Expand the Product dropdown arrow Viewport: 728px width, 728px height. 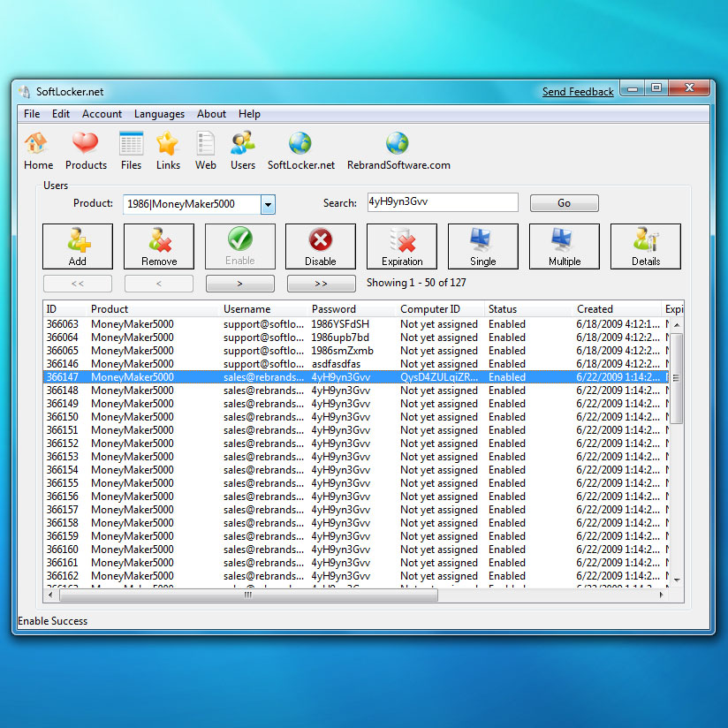click(x=268, y=204)
